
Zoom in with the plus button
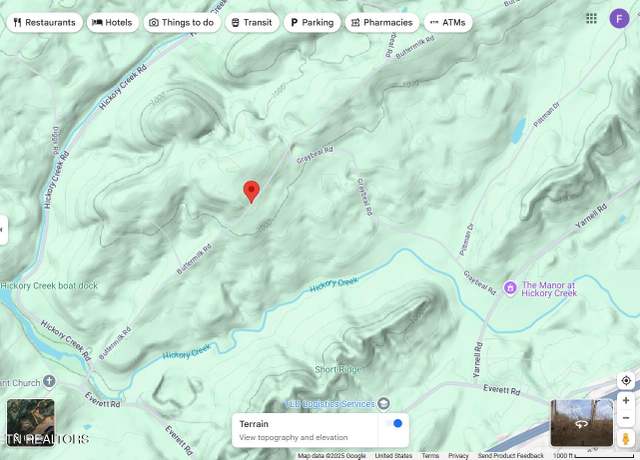point(626,400)
